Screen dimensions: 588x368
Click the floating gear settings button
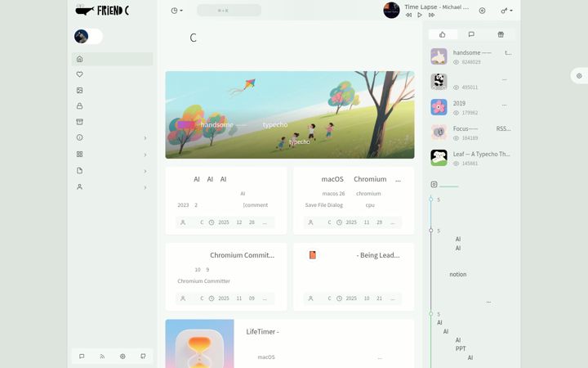tap(579, 76)
